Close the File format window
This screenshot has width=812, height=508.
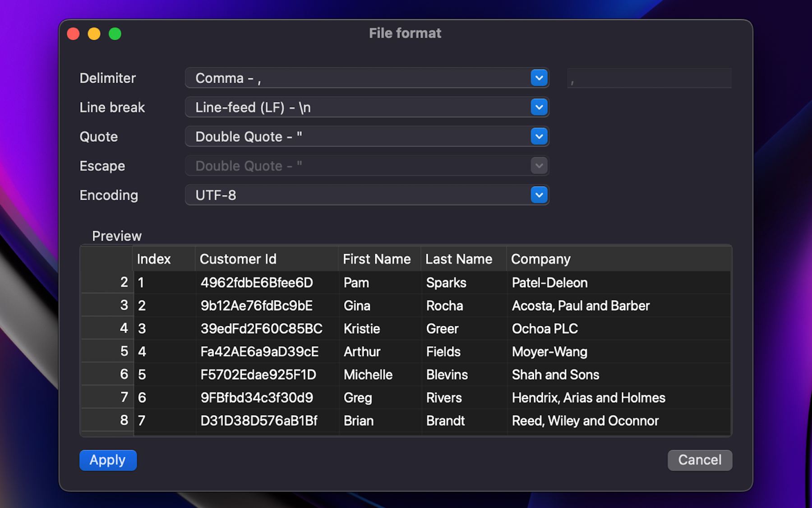73,34
